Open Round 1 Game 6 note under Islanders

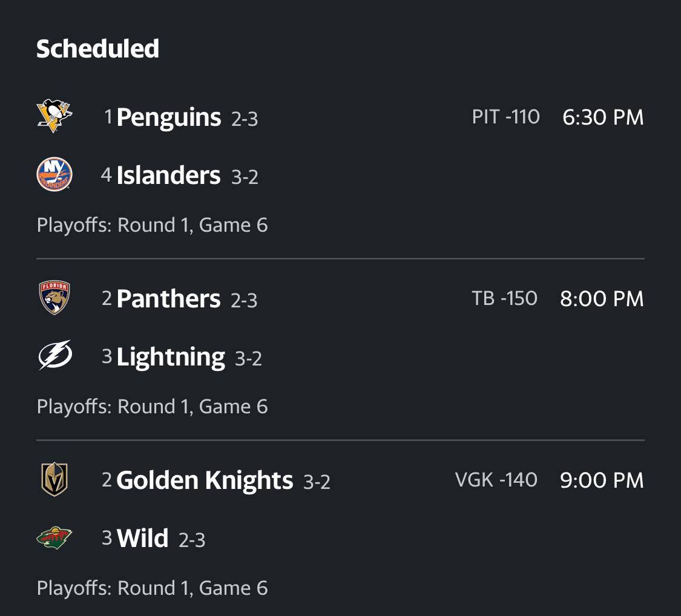(152, 225)
